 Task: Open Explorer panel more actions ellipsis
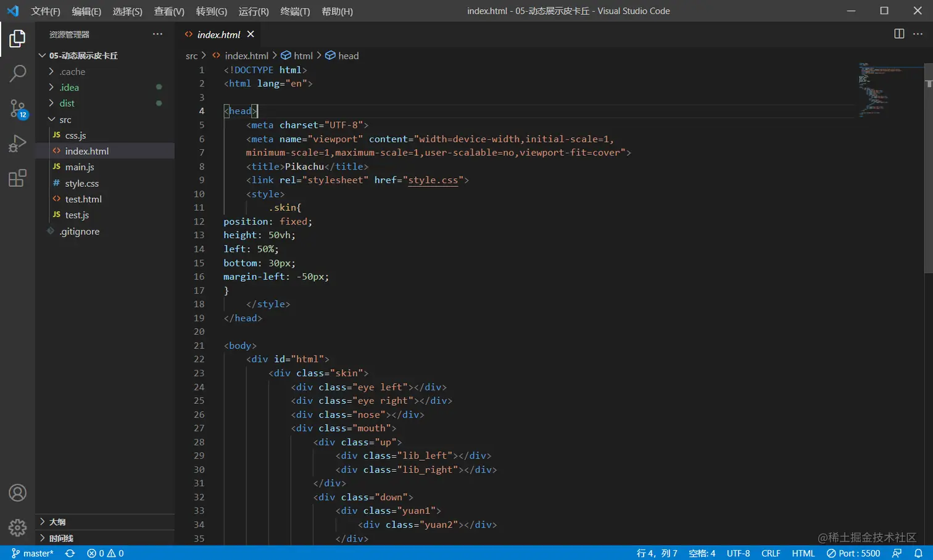pyautogui.click(x=157, y=34)
